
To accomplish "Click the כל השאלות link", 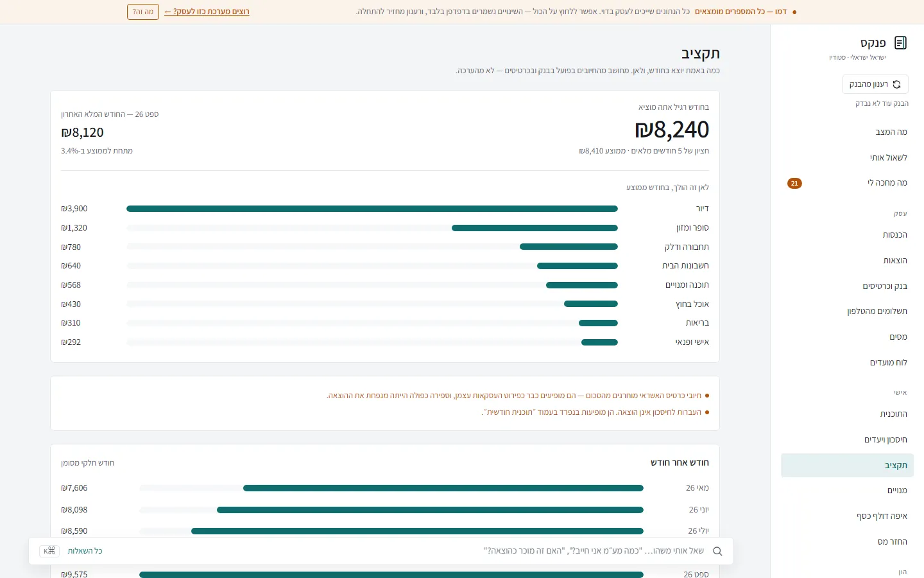I will coord(85,551).
